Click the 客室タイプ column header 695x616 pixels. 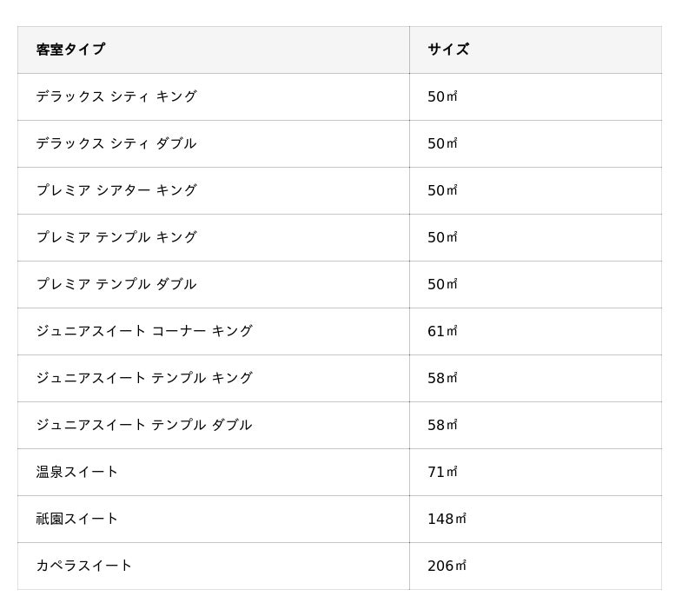point(70,50)
